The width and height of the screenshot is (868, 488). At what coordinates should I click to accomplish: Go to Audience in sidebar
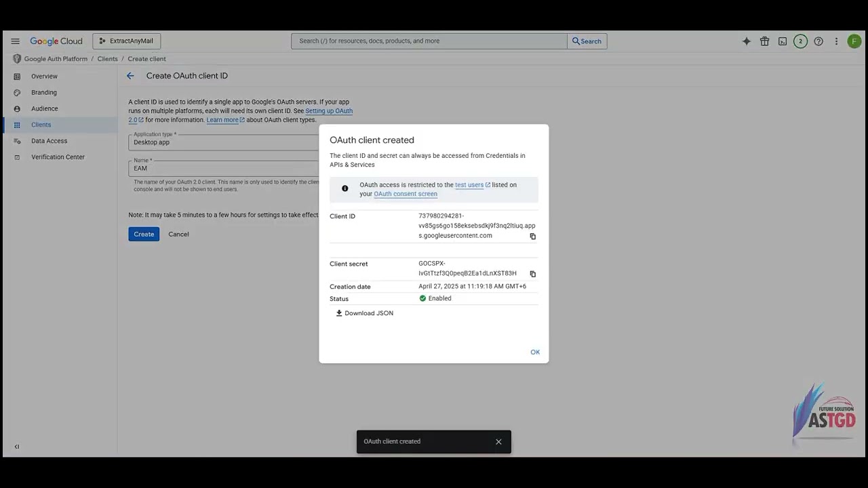click(x=44, y=108)
